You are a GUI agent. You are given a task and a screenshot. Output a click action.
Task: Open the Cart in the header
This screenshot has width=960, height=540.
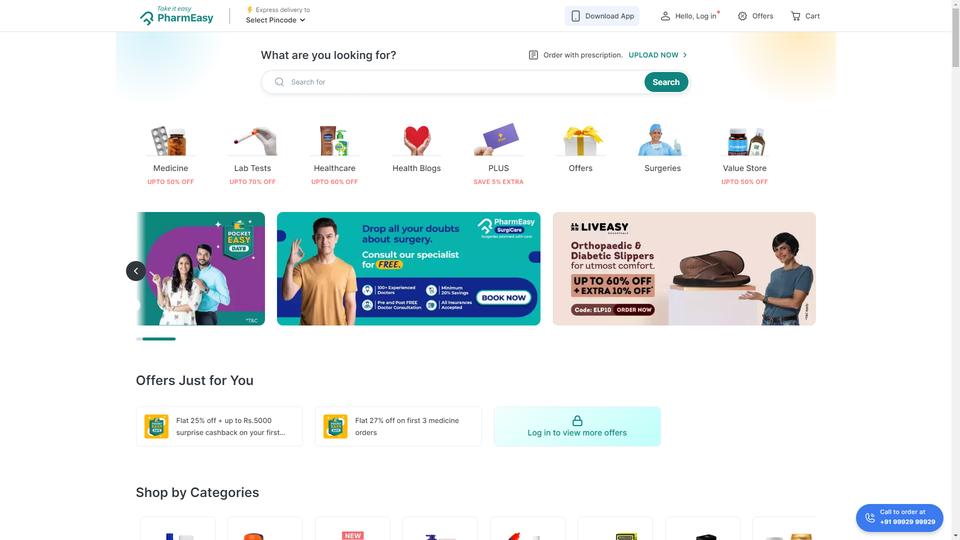coord(804,16)
